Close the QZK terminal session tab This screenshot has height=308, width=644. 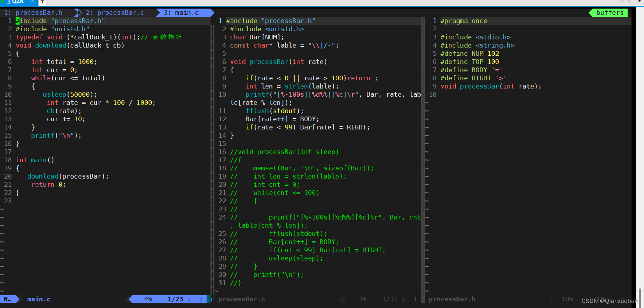tap(32, 2)
